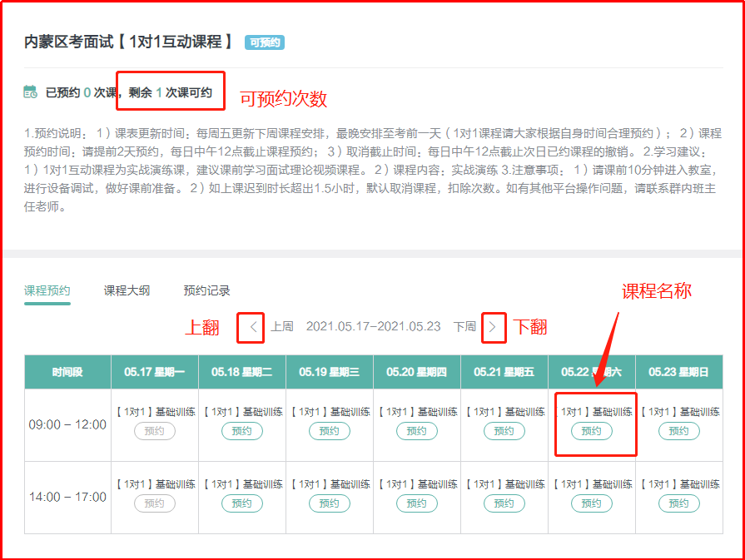The image size is (745, 560).
Task: Book 05.23 Sunday morning 预约 button
Action: 679,431
